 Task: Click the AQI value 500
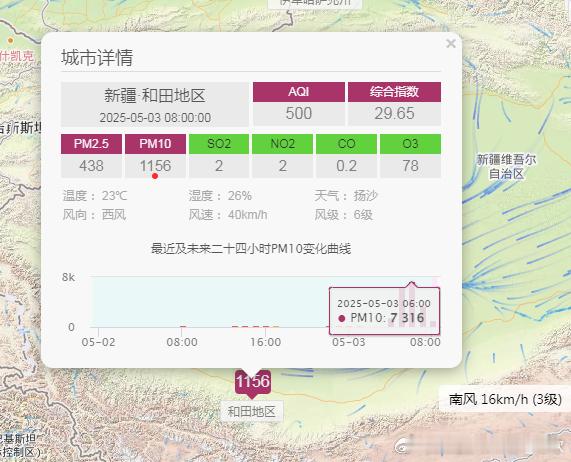point(299,113)
